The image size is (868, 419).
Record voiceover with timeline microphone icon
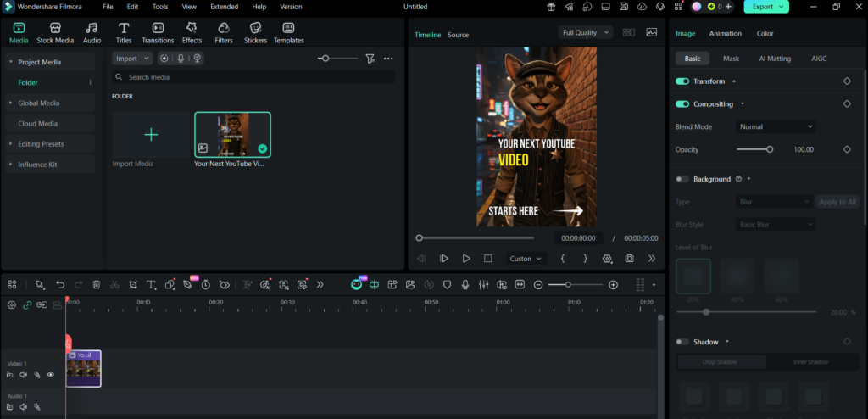(465, 285)
